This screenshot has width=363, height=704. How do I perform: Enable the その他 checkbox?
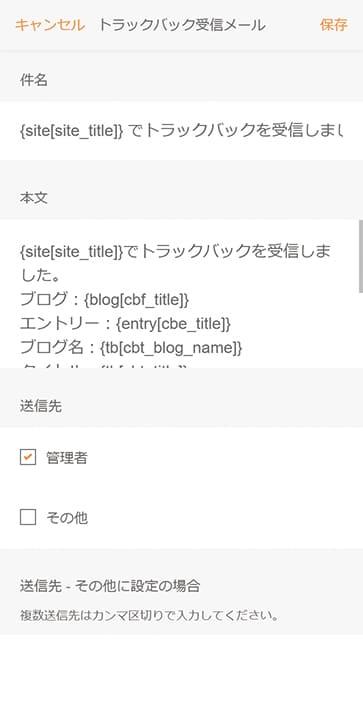point(28,518)
